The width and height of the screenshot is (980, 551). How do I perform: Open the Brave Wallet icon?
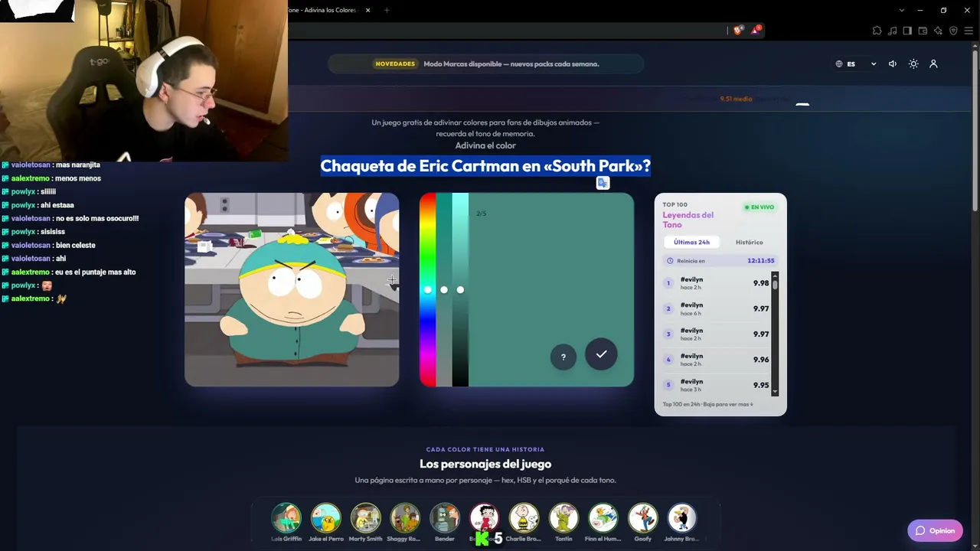tap(923, 31)
